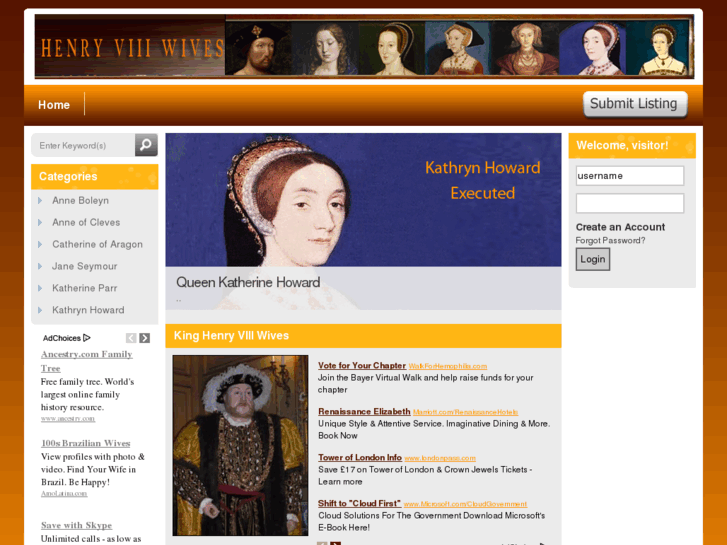Expand arrow beside Catherine of Aragon
727x545 pixels.
(x=40, y=244)
